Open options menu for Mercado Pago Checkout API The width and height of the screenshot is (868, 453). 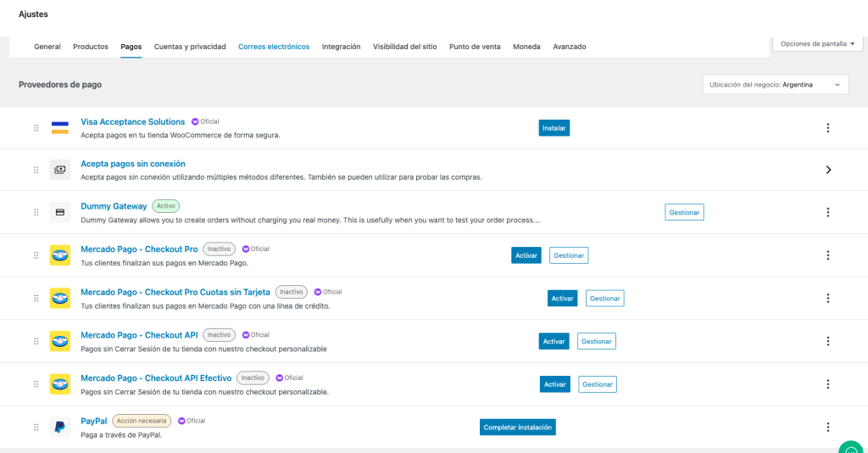pos(827,341)
